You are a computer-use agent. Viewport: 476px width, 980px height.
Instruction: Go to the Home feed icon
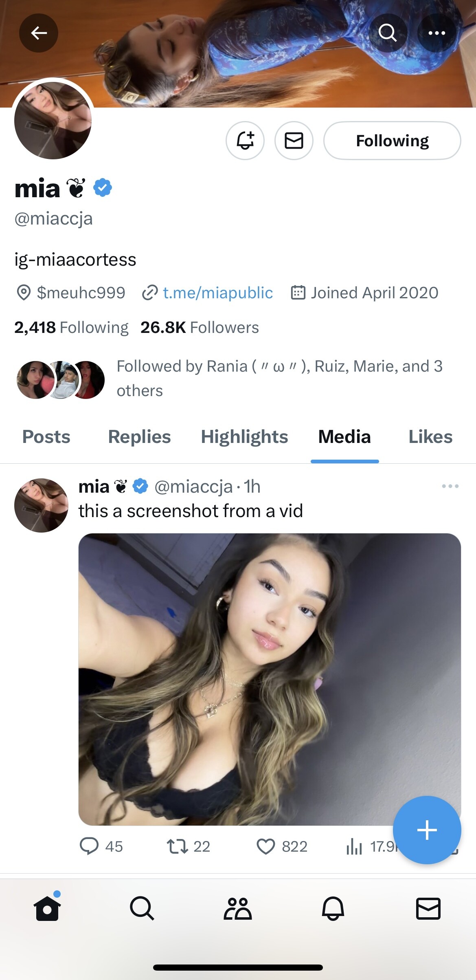tap(47, 909)
